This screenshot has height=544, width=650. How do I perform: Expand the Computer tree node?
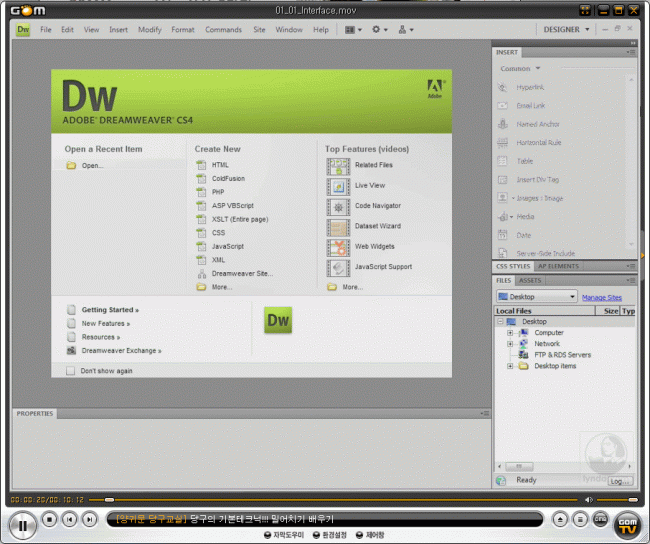pyautogui.click(x=510, y=333)
